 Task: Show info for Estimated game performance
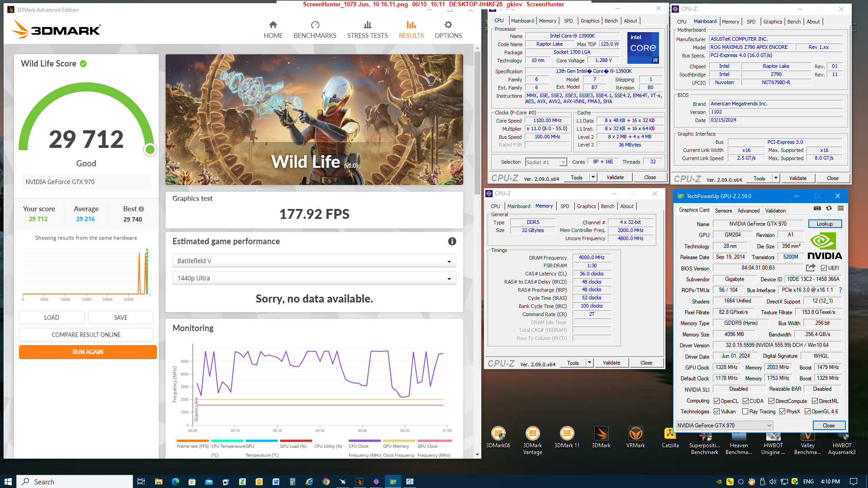452,242
